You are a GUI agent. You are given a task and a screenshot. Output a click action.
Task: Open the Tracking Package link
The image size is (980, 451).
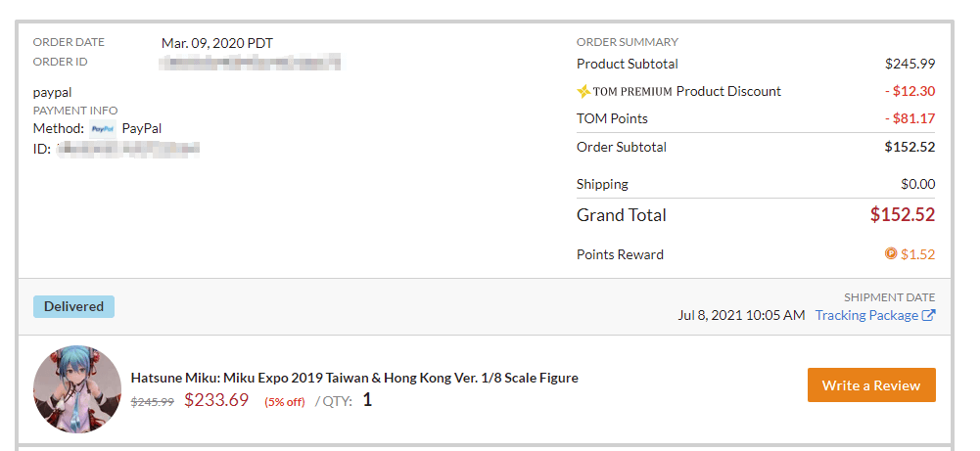(x=866, y=315)
